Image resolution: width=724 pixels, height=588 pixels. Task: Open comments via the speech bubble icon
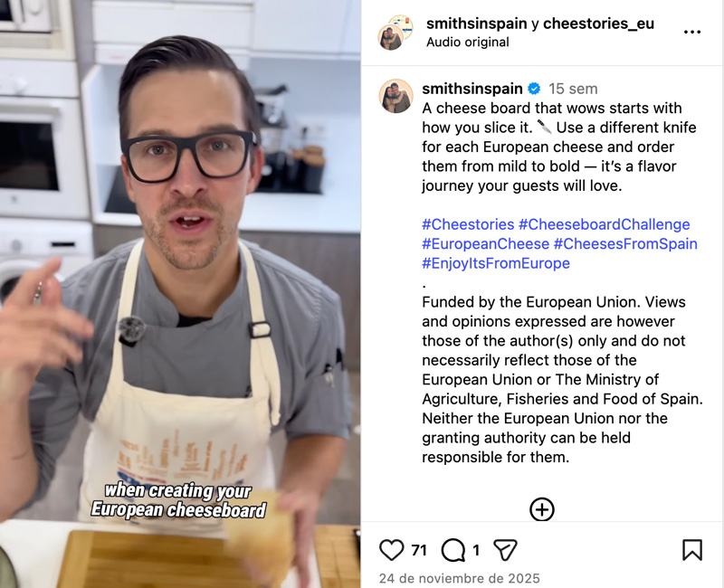[x=453, y=550]
